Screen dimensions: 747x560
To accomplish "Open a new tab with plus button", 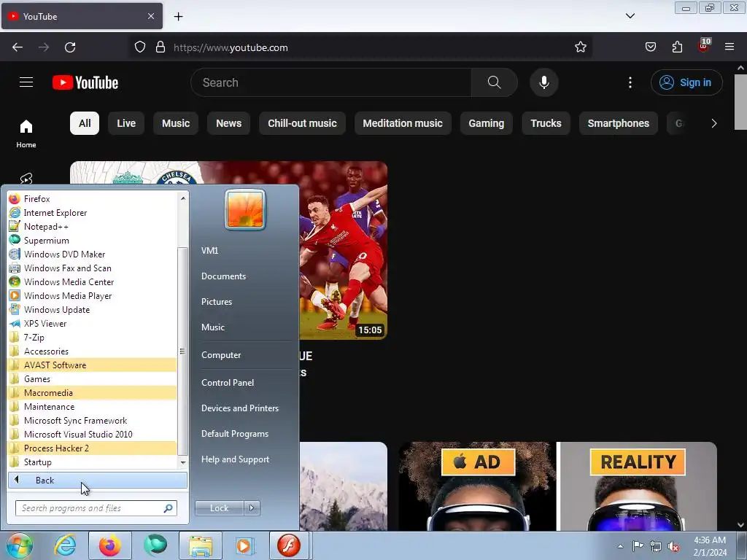I will coord(178,17).
